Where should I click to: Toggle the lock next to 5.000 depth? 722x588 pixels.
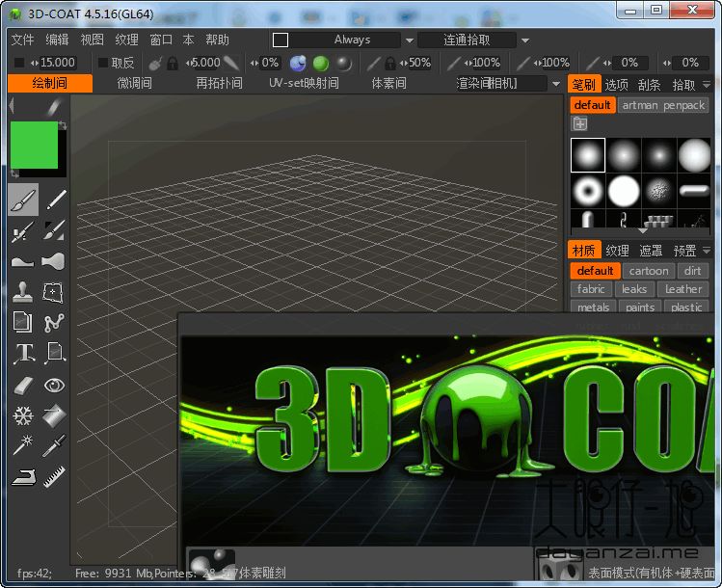[173, 63]
